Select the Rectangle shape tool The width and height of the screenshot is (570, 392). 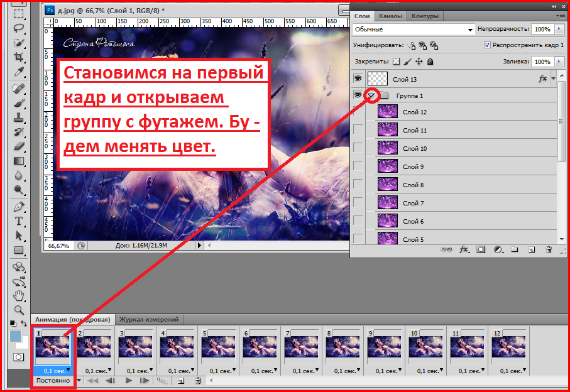[x=19, y=250]
